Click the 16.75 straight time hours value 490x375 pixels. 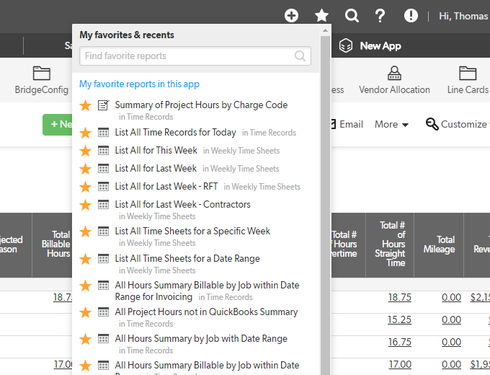400,342
